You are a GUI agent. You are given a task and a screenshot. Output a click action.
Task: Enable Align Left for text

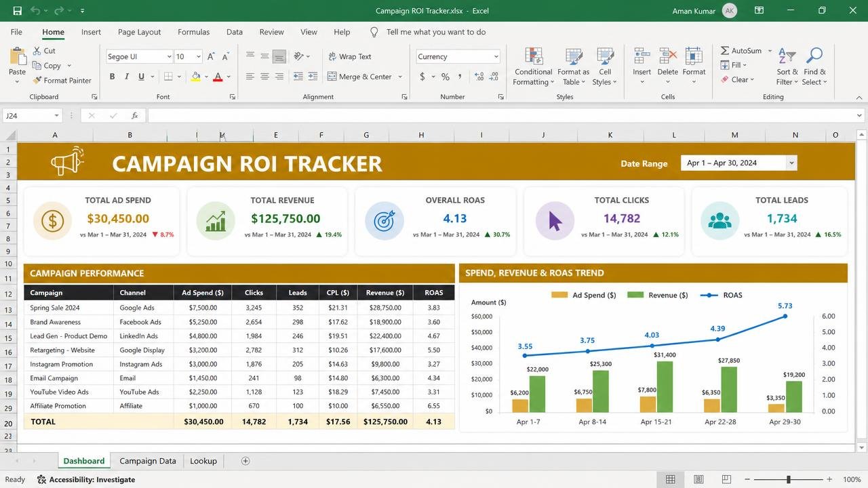[x=250, y=77]
